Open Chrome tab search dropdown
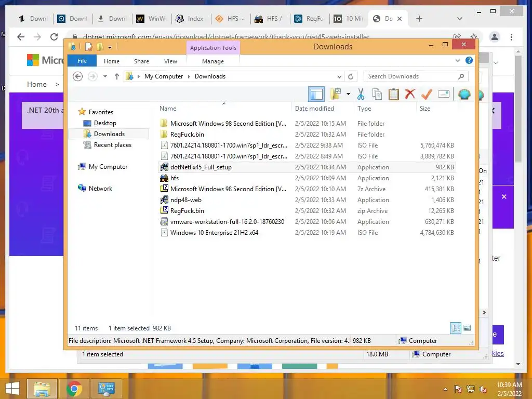Screen dimensions: 532x399 click(x=459, y=19)
